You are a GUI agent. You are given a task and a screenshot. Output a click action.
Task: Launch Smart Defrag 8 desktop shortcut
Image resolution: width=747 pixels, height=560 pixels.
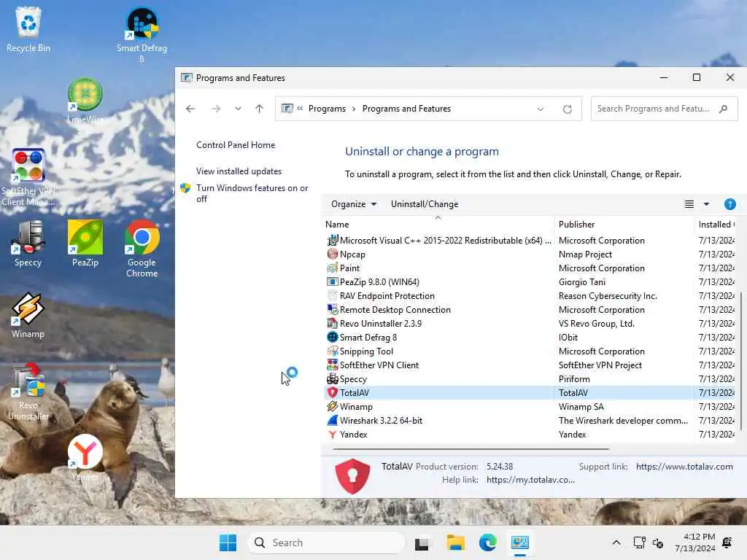pyautogui.click(x=142, y=34)
